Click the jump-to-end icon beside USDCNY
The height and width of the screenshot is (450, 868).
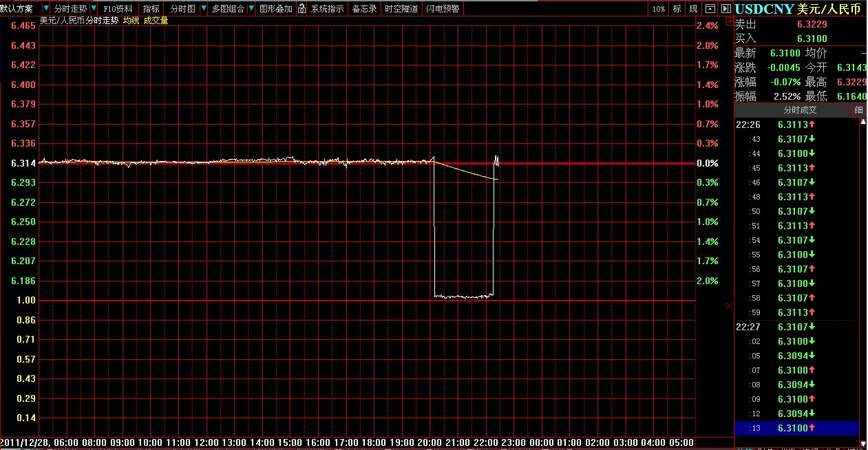(726, 9)
